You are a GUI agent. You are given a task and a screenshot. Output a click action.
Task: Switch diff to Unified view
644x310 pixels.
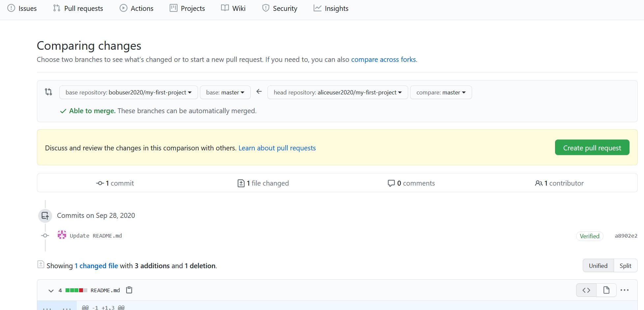point(598,266)
